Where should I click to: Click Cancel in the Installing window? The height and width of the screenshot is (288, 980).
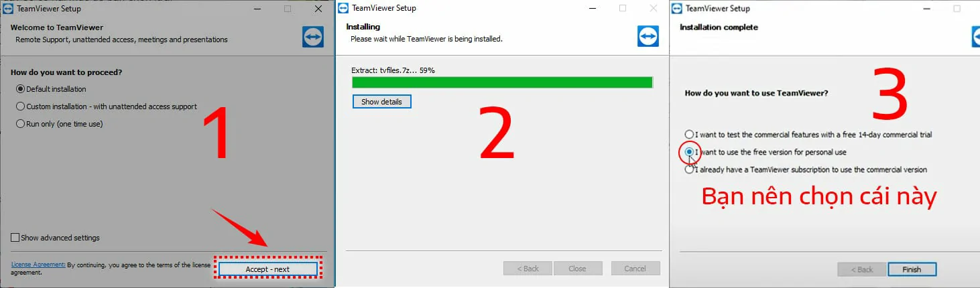pyautogui.click(x=635, y=269)
